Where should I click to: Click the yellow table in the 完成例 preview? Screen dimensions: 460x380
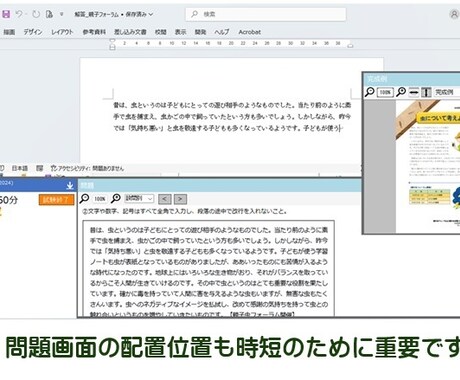429,196
